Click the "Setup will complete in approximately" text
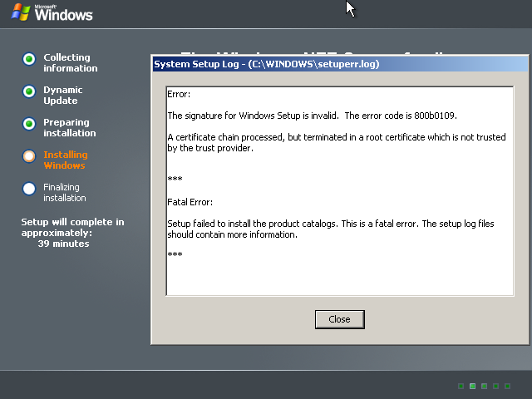 click(x=72, y=227)
